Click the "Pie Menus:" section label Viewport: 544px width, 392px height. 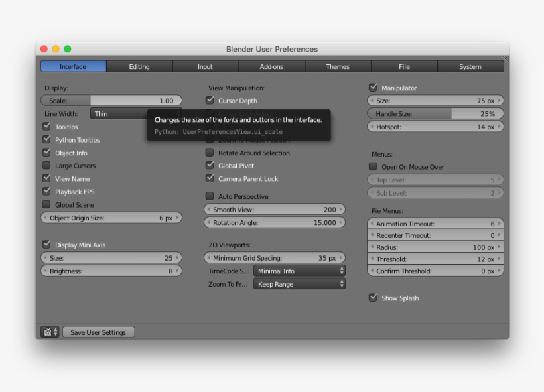(x=387, y=210)
